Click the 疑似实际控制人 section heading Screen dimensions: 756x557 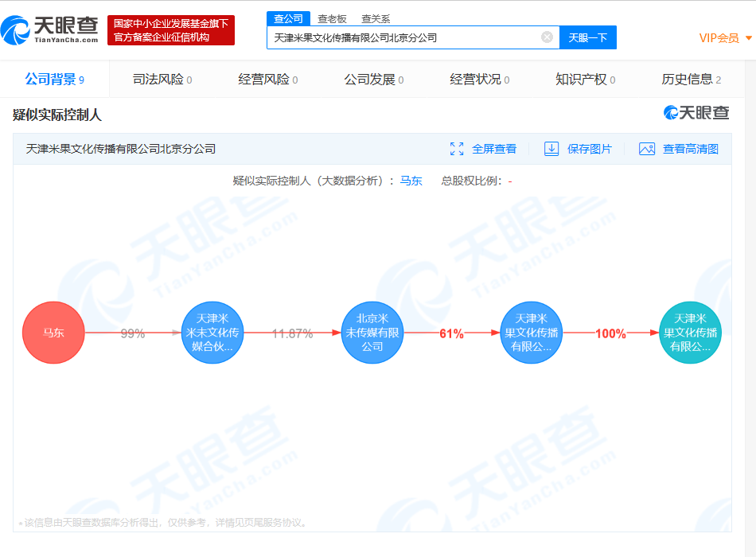tap(57, 115)
